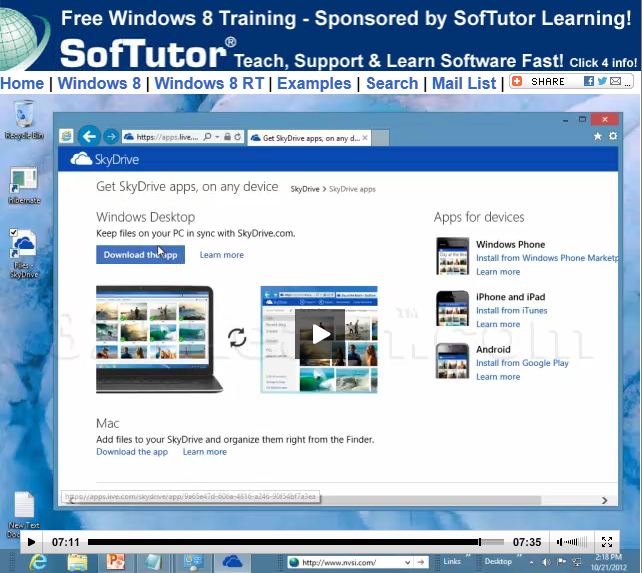Go forward with IE forward arrow
This screenshot has height=573, width=642.
point(111,136)
